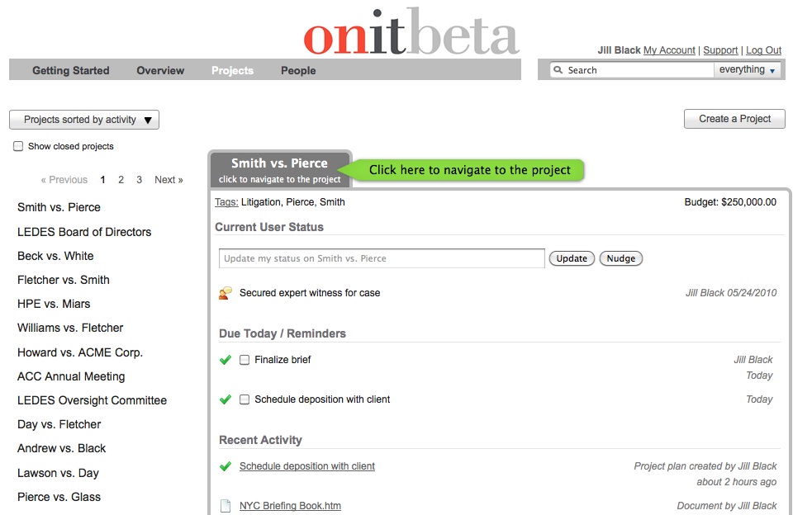Open Schedule deposition with client activity link
Viewport: 812px width, 515px height.
307,466
